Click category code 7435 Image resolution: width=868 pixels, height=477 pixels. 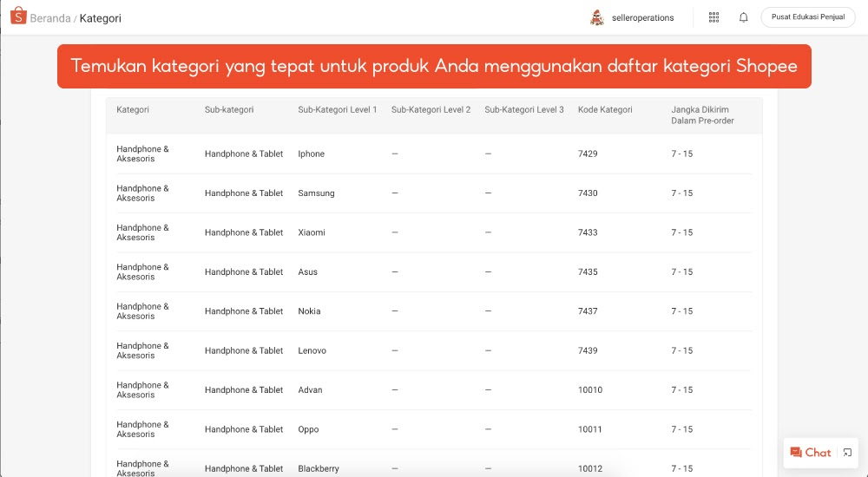click(x=588, y=271)
